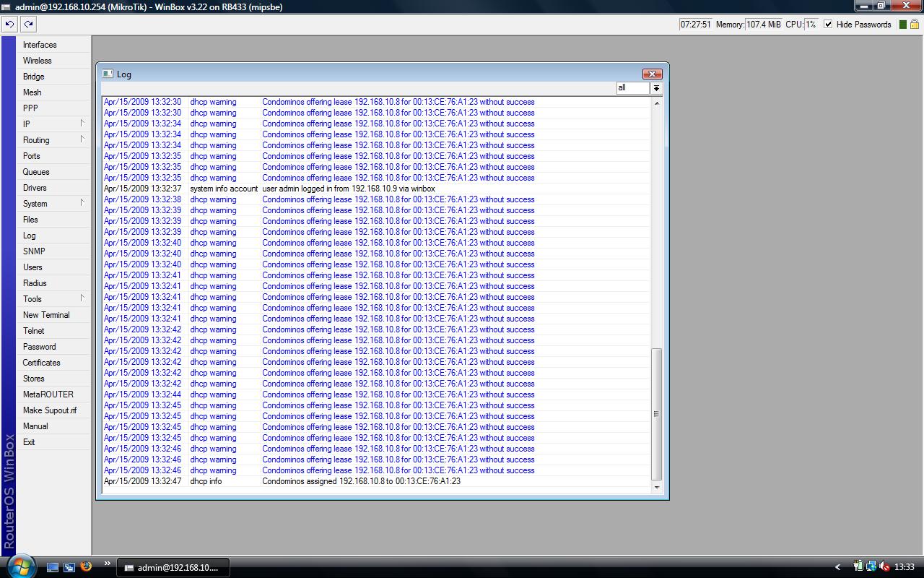This screenshot has height=578, width=924.
Task: Expand the IP submenu
Action: (x=82, y=124)
